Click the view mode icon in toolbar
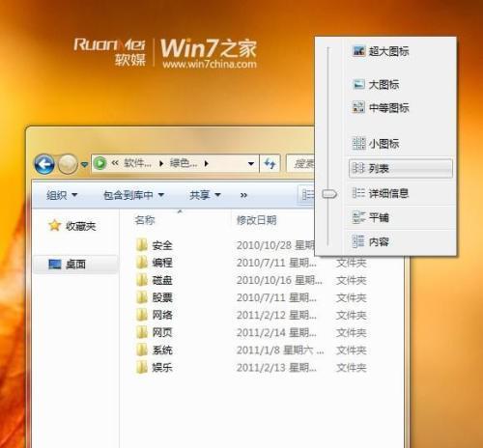Viewport: 483px width, 448px height. [307, 194]
